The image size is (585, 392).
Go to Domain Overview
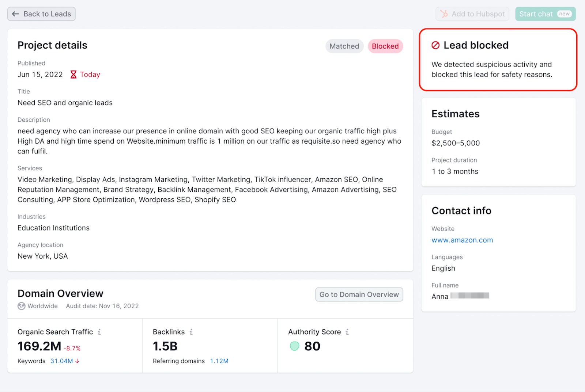click(x=359, y=294)
